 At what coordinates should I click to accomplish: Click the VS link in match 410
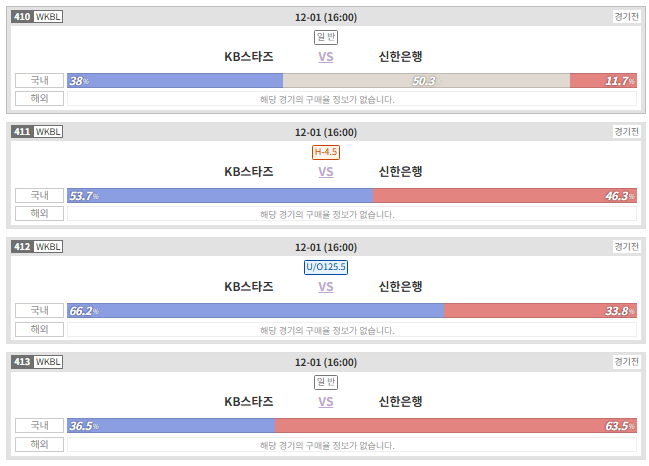tap(325, 57)
